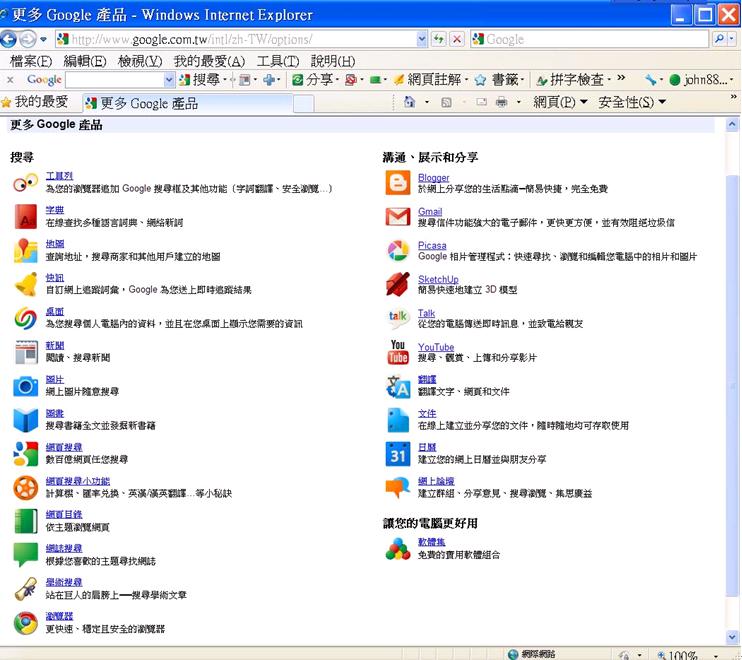Image resolution: width=742 pixels, height=660 pixels.
Task: Click the green Directory book icon
Action: pos(26,521)
